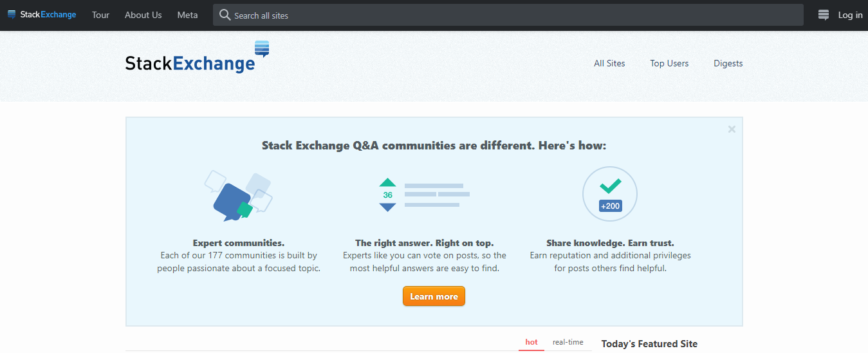
Task: Click 'Share knowledge. Earn trust.' heading
Action: [x=610, y=243]
